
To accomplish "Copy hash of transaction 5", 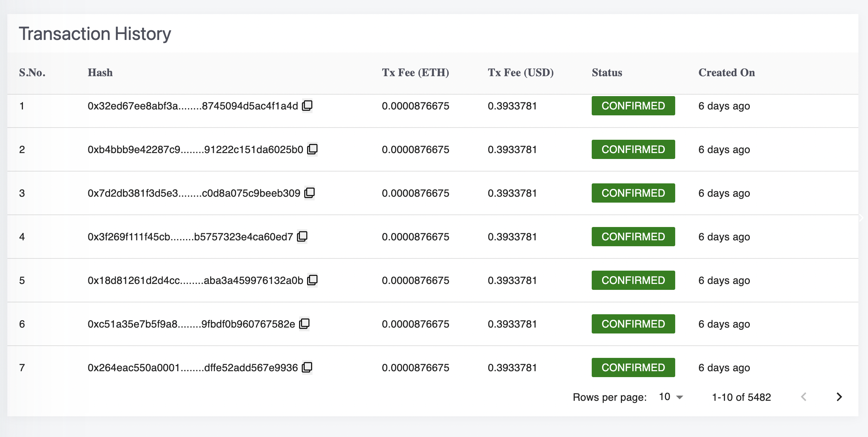I will pyautogui.click(x=312, y=280).
